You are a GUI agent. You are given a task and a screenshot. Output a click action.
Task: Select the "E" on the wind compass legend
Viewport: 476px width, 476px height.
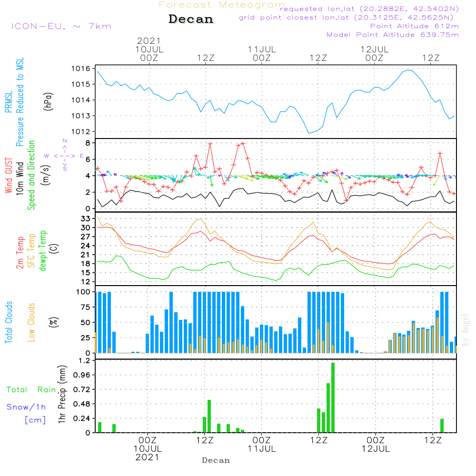(81, 156)
